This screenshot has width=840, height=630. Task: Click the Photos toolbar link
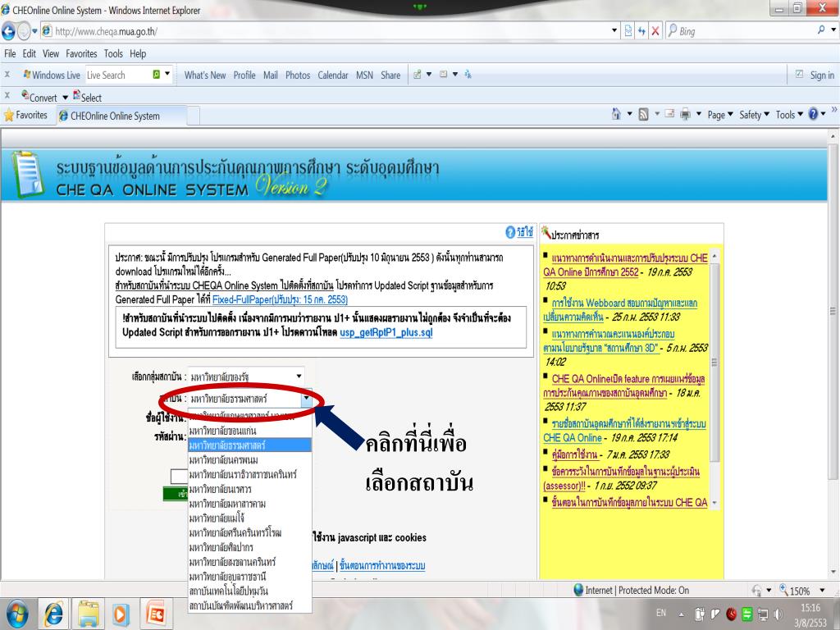pos(298,75)
